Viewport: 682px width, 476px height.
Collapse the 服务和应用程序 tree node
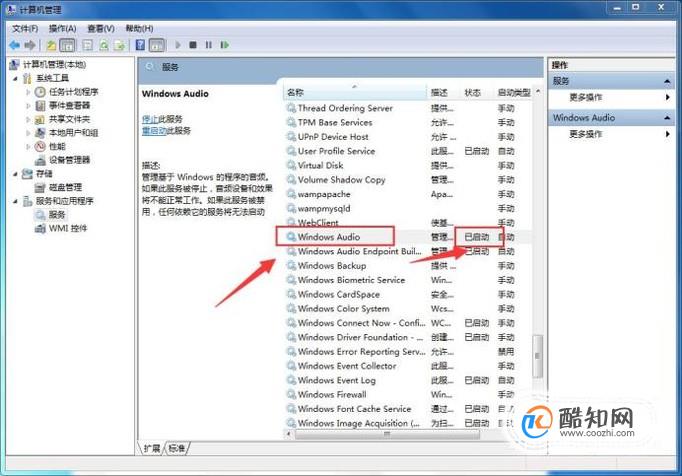point(16,201)
